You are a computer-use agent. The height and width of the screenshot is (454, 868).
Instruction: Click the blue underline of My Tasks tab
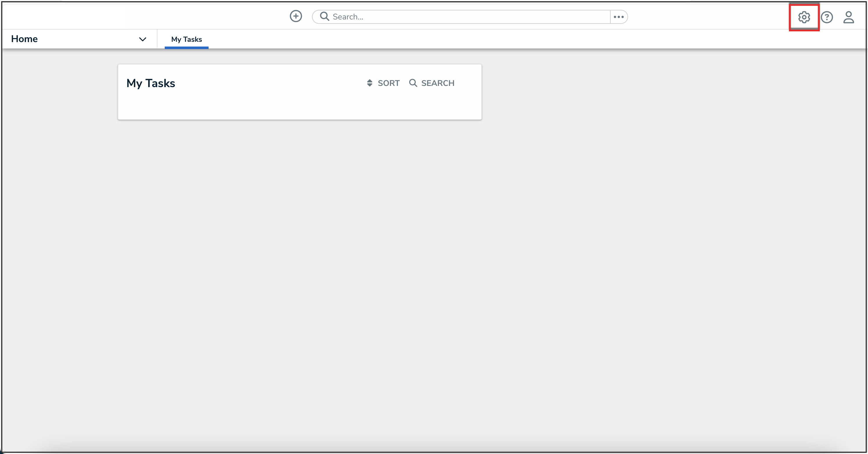[x=186, y=48]
